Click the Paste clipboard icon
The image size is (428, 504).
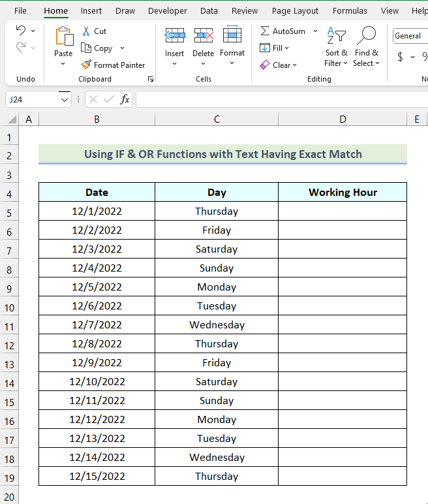[64, 36]
